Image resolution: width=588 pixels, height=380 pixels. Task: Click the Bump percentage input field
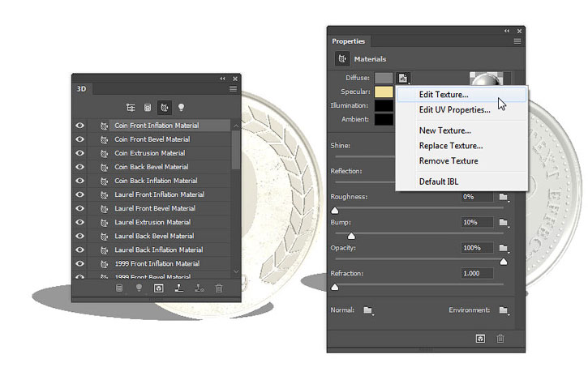(x=477, y=222)
